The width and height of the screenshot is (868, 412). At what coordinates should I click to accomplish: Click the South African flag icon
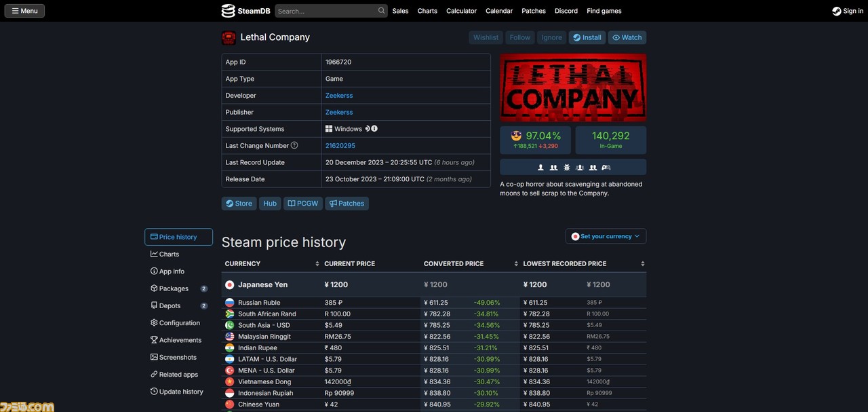[x=230, y=314]
